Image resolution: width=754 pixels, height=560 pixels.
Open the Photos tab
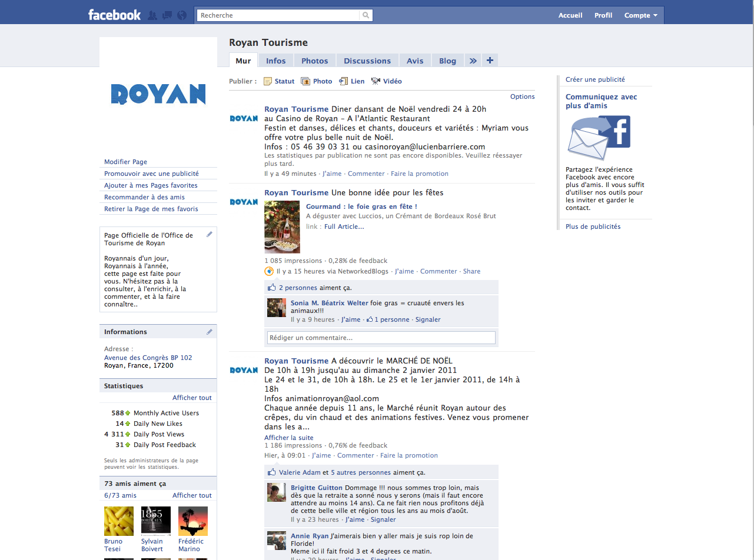tap(315, 61)
